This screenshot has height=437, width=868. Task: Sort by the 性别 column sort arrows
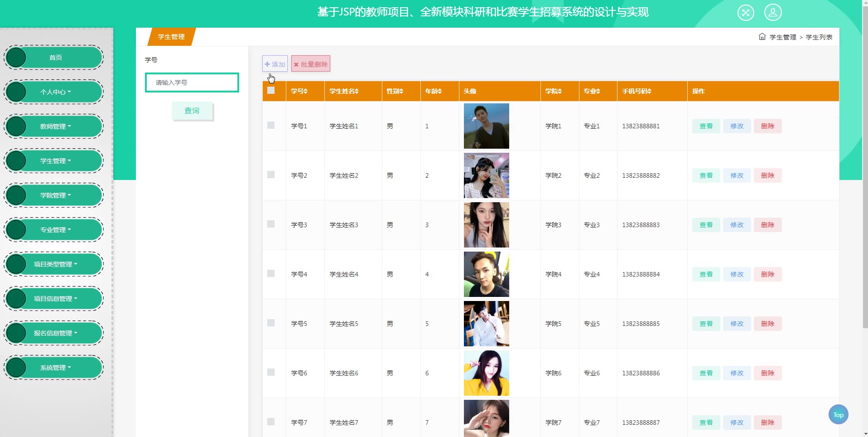click(x=401, y=91)
